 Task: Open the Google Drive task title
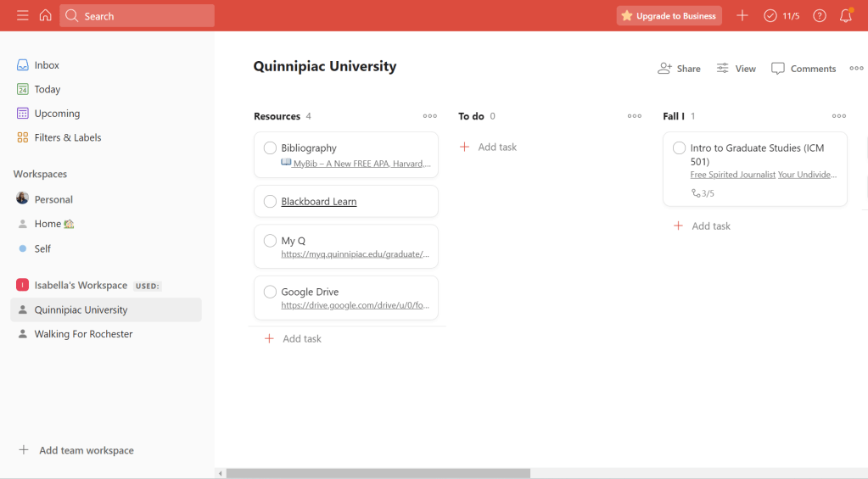click(x=310, y=292)
